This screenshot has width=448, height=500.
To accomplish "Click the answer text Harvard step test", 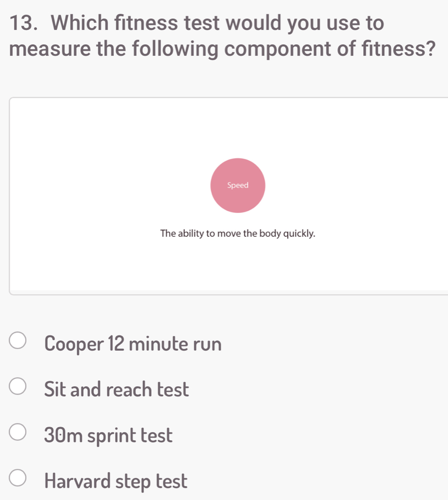I will click(116, 481).
